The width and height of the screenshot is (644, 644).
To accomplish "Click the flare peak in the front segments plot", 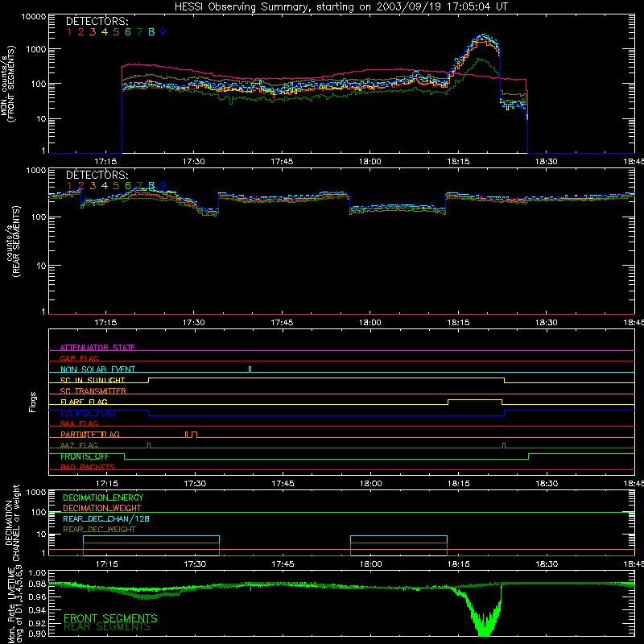I will pyautogui.click(x=484, y=36).
